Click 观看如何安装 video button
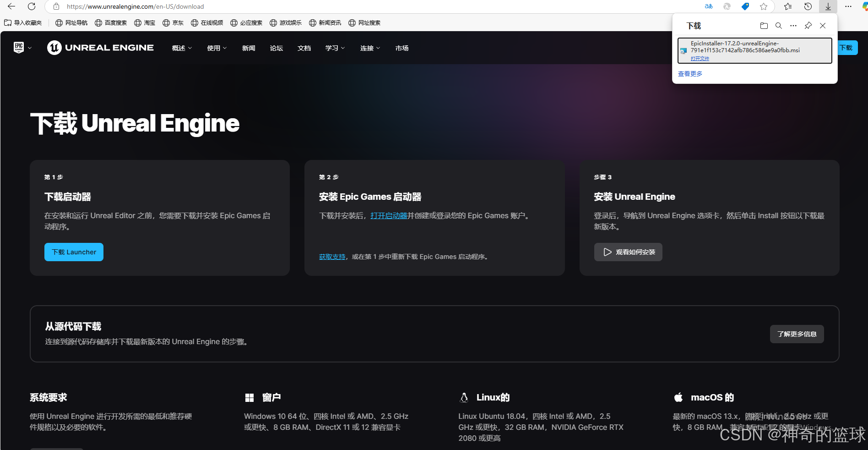 pos(628,252)
